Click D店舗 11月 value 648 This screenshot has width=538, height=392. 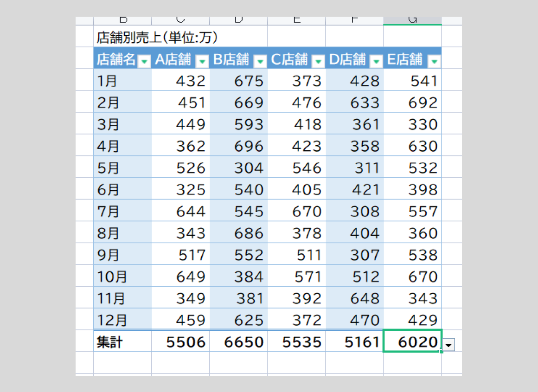tap(354, 298)
